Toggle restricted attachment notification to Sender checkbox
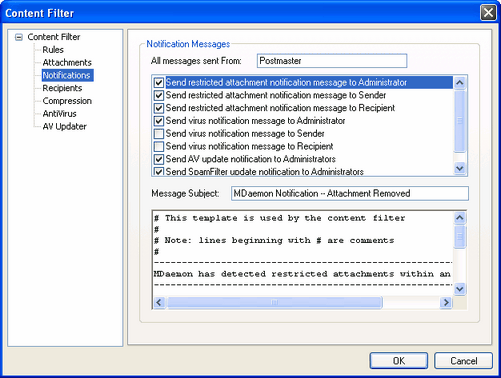The height and width of the screenshot is (378, 501). coord(159,95)
